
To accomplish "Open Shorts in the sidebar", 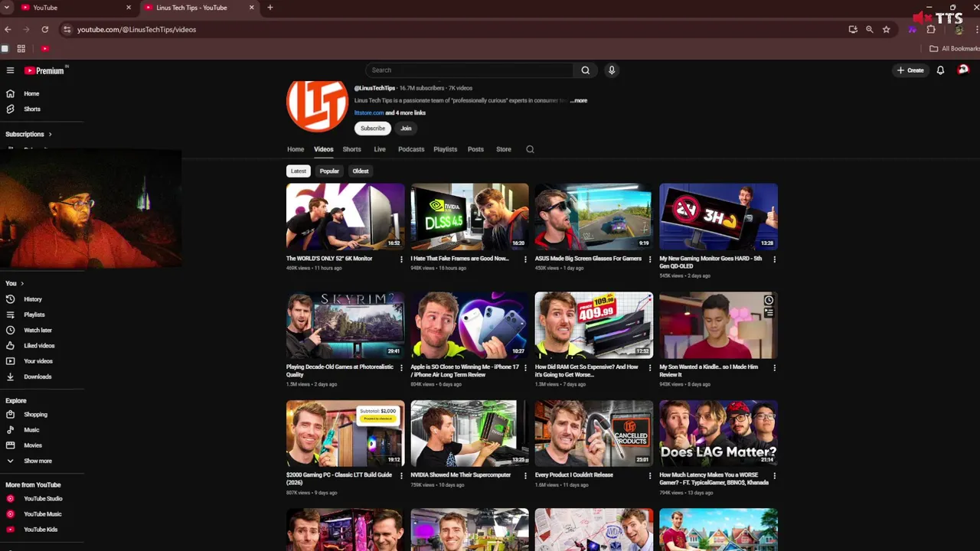I will tap(31, 109).
